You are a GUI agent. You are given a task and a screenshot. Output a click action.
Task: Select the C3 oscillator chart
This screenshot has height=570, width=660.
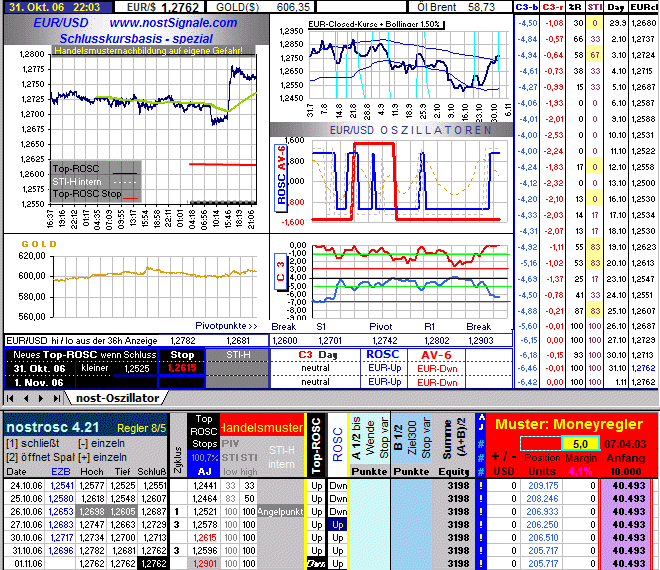pos(391,280)
